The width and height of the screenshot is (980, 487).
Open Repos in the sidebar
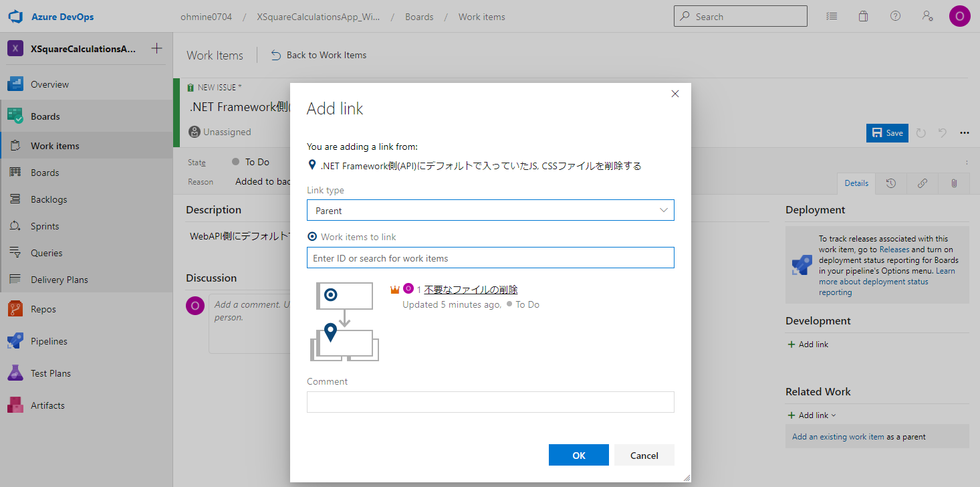coord(86,309)
